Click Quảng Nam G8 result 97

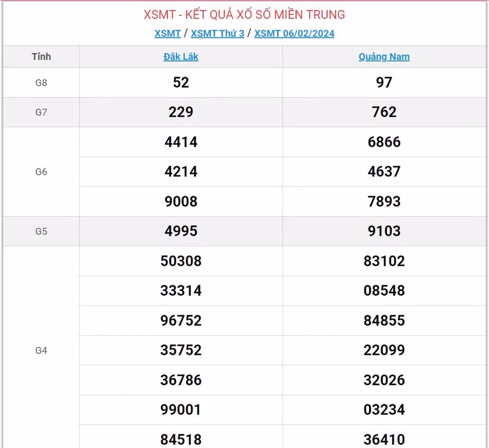point(384,83)
